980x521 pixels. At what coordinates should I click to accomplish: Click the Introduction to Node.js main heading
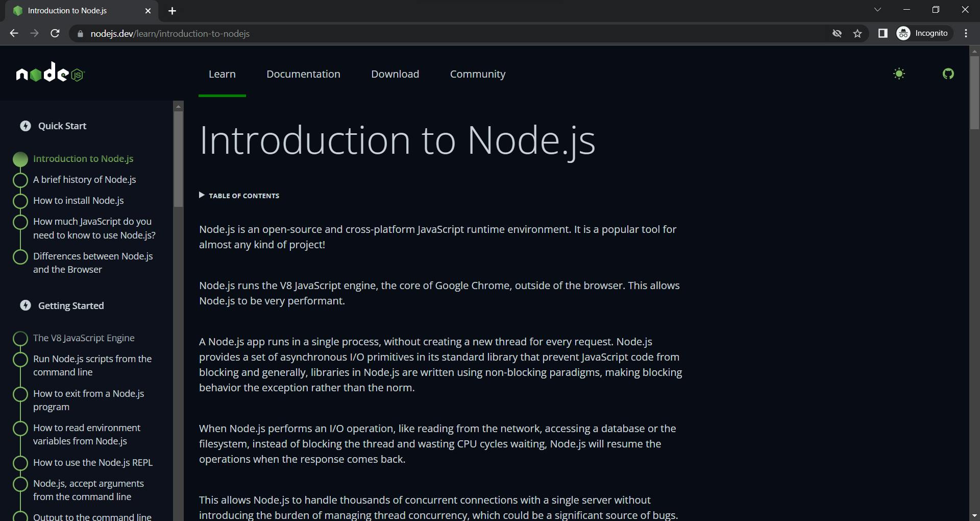(x=397, y=140)
